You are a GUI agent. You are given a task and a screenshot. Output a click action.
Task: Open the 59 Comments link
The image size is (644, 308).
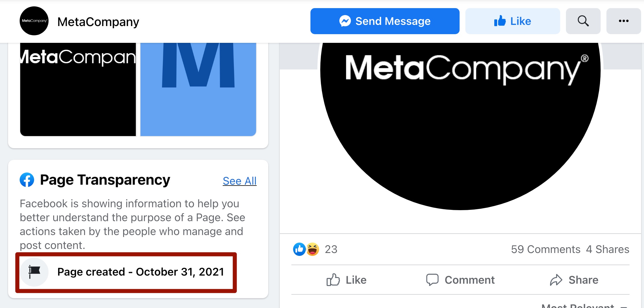point(546,249)
